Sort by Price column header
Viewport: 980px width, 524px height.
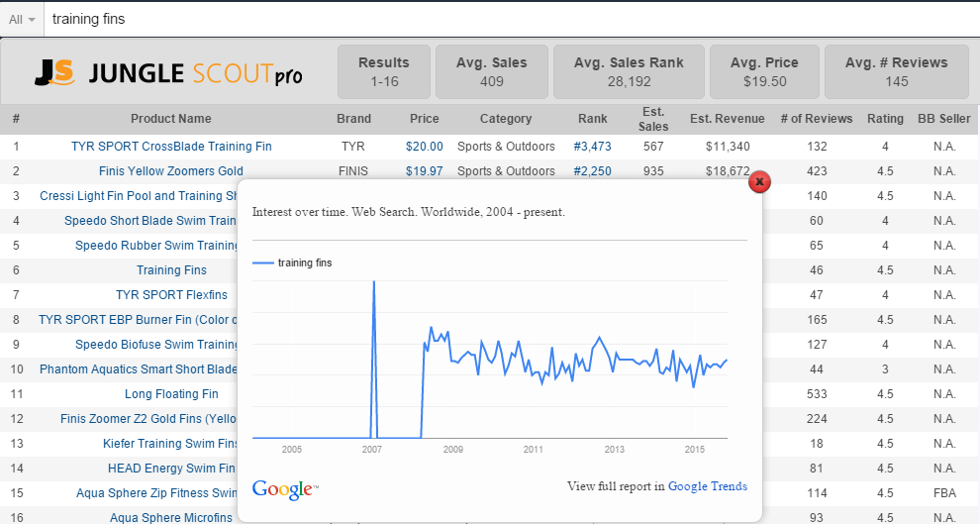(x=425, y=119)
